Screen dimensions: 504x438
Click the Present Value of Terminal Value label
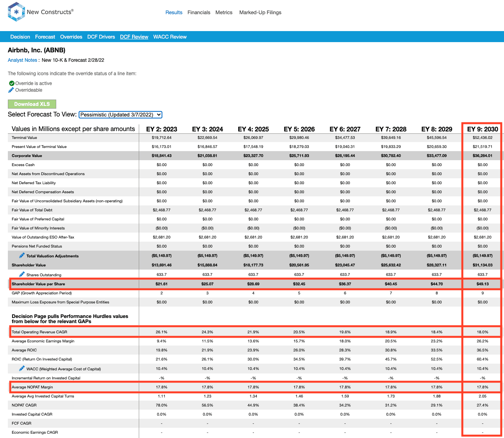coord(39,147)
